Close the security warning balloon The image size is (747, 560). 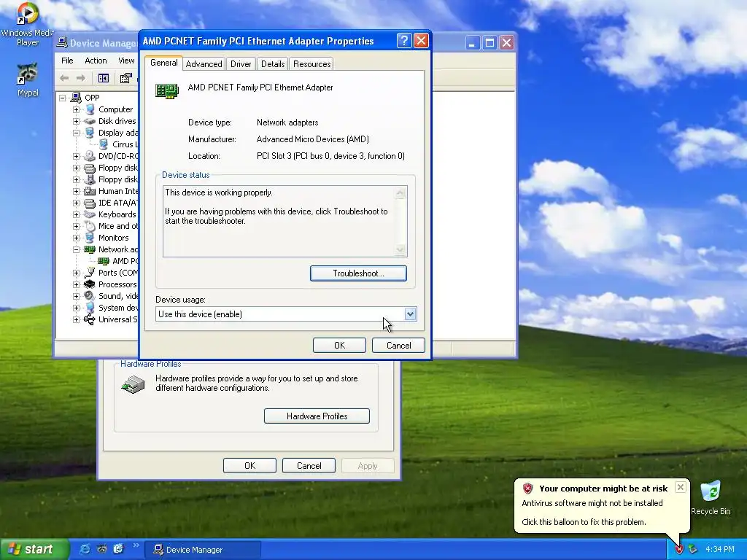pyautogui.click(x=681, y=486)
